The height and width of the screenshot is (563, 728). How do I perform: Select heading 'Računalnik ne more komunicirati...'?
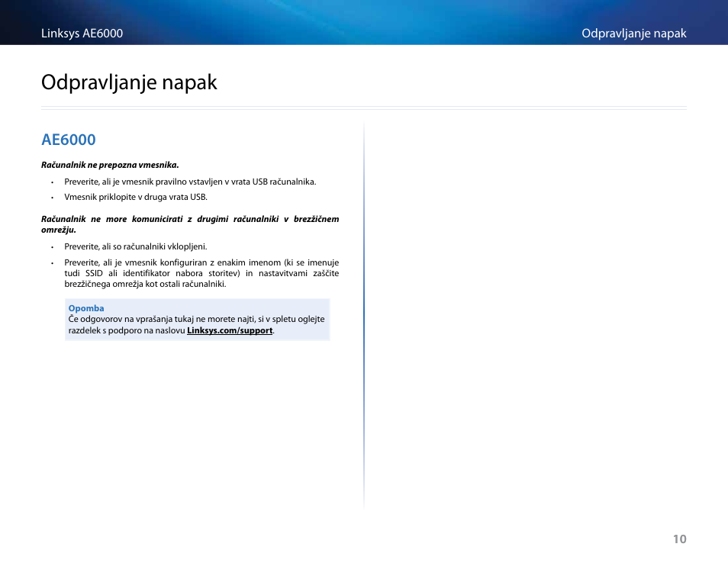coord(190,224)
